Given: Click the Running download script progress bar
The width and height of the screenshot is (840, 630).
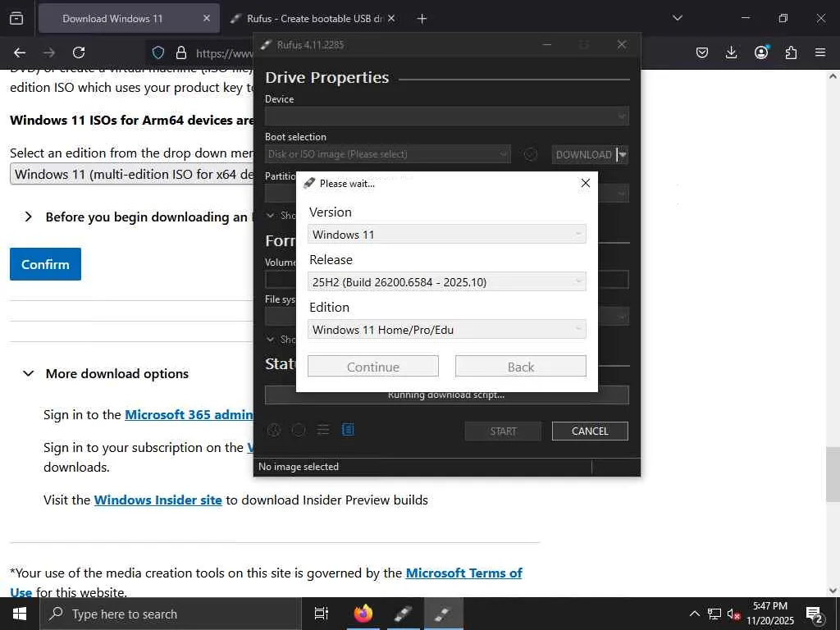Looking at the screenshot, I should [x=447, y=395].
